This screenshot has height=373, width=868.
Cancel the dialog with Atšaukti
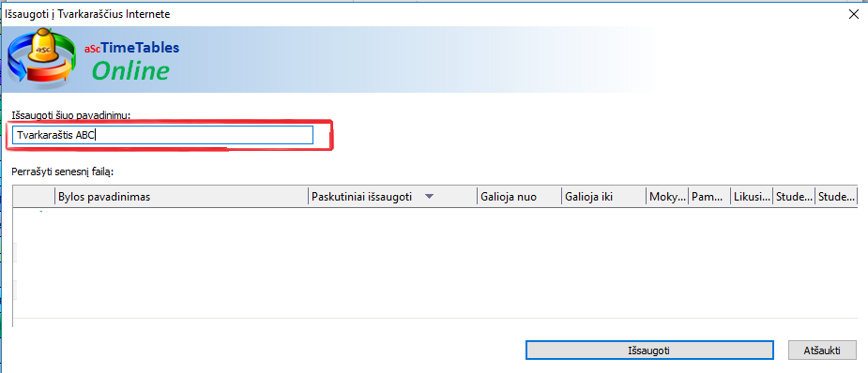point(822,351)
